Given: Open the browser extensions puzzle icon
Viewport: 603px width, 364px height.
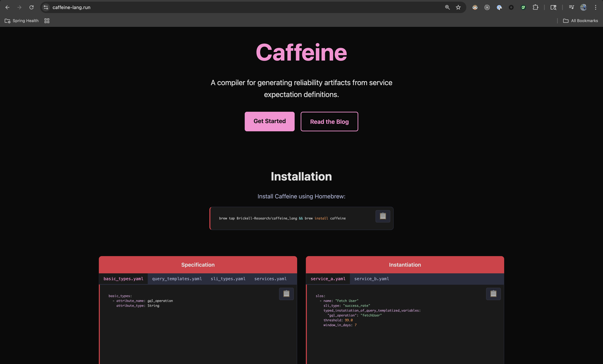Looking at the screenshot, I should tap(535, 7).
